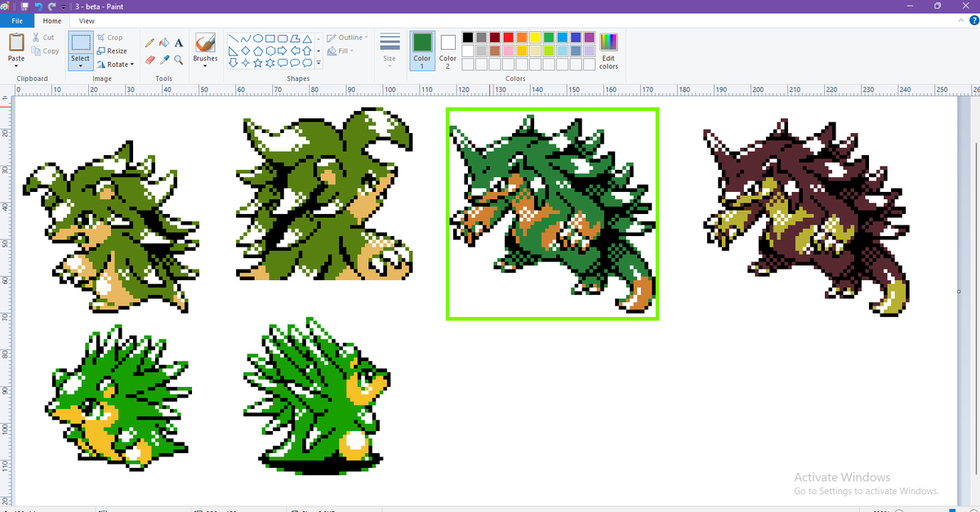The image size is (980, 512).
Task: Pick the yellow color swatch
Action: [535, 38]
